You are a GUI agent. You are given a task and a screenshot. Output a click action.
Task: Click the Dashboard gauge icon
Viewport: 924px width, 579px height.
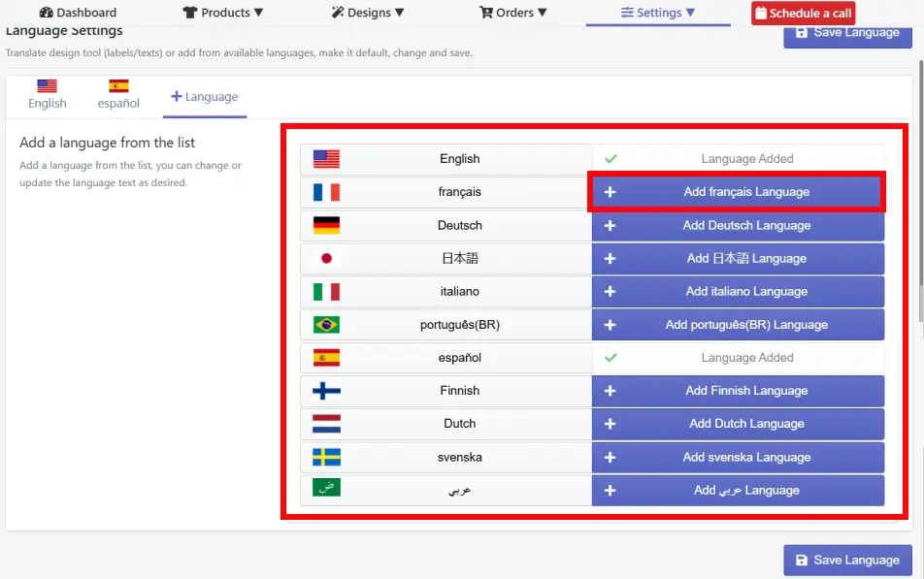click(x=46, y=13)
